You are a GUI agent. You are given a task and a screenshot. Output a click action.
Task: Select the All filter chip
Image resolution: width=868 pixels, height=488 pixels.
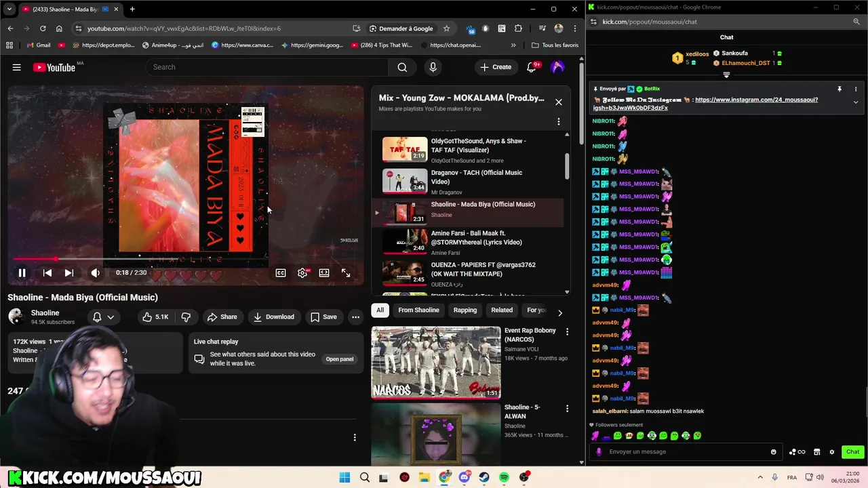[x=380, y=310]
